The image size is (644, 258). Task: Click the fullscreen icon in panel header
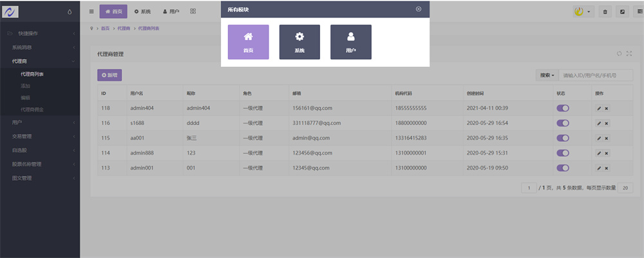coord(629,54)
